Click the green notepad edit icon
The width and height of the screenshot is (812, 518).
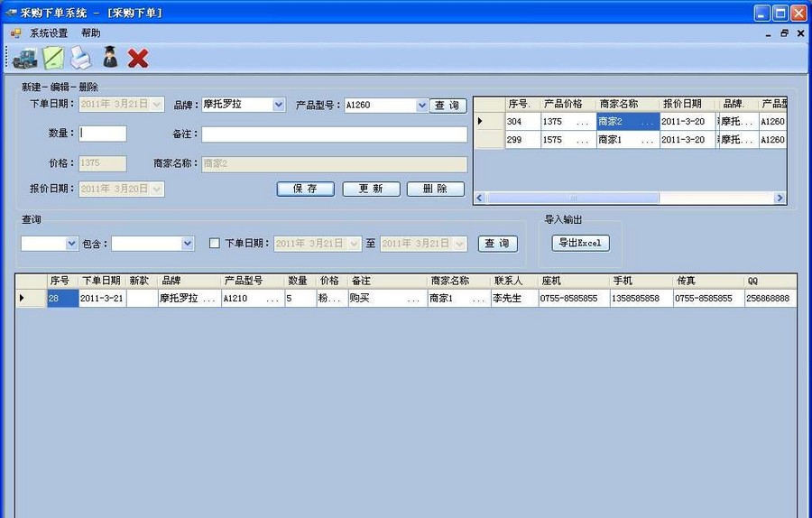(x=53, y=59)
